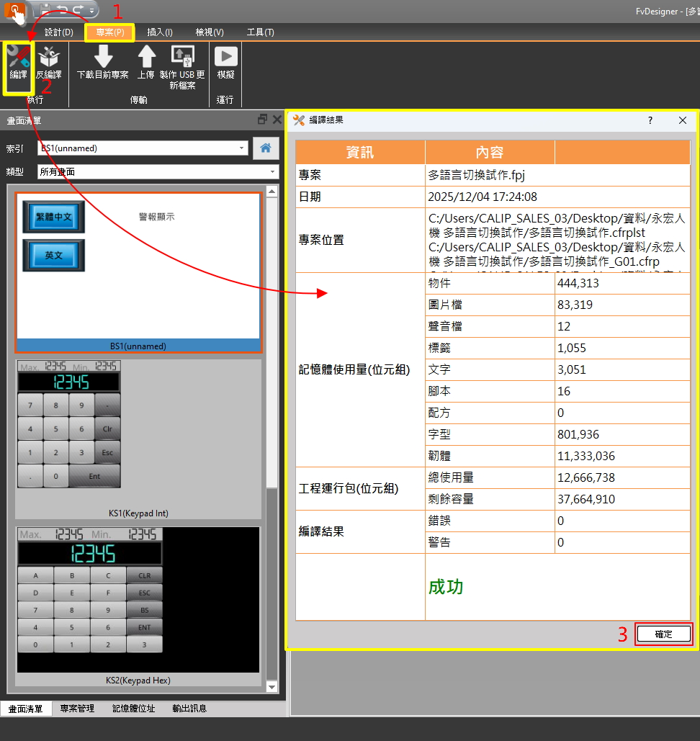The image size is (700, 741).
Task: Click the 編譯 (Compile) icon
Action: (x=18, y=61)
